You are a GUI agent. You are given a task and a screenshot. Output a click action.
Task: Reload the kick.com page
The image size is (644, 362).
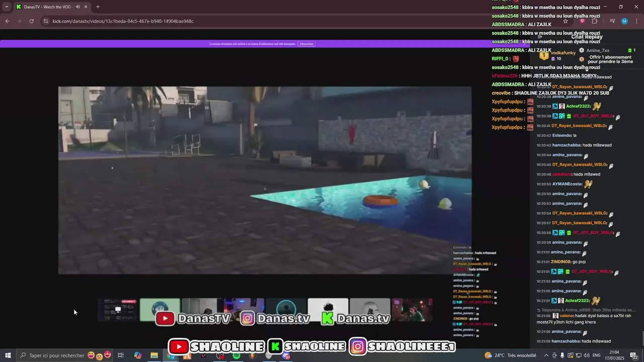pyautogui.click(x=31, y=21)
